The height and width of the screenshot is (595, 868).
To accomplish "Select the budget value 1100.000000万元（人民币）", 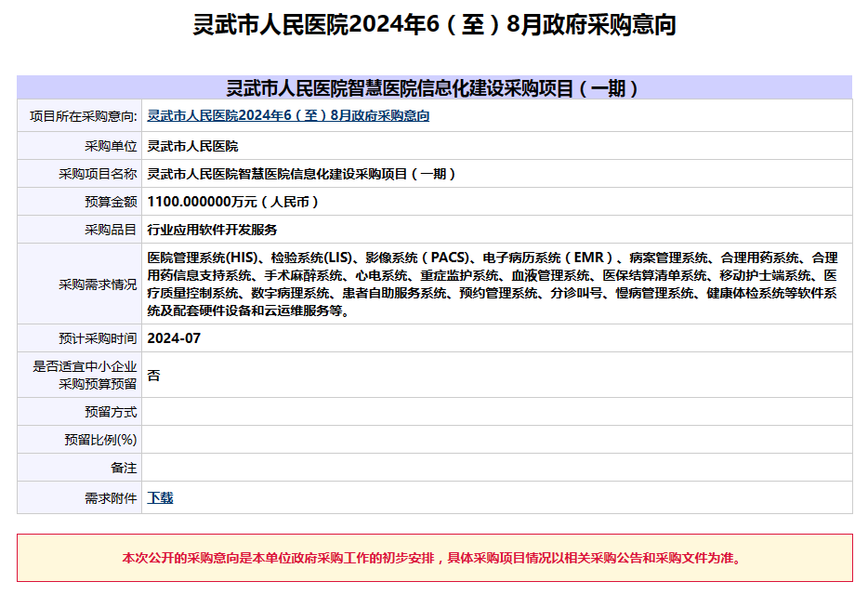I will click(232, 202).
